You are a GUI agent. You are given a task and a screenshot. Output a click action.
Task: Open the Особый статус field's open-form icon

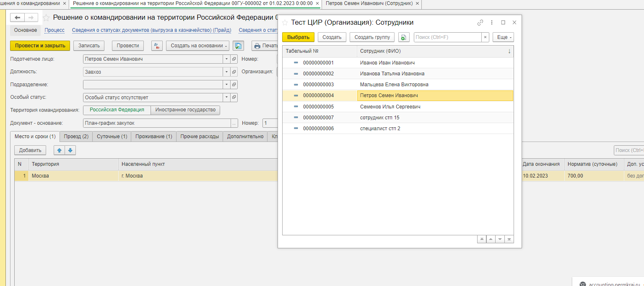tap(234, 98)
